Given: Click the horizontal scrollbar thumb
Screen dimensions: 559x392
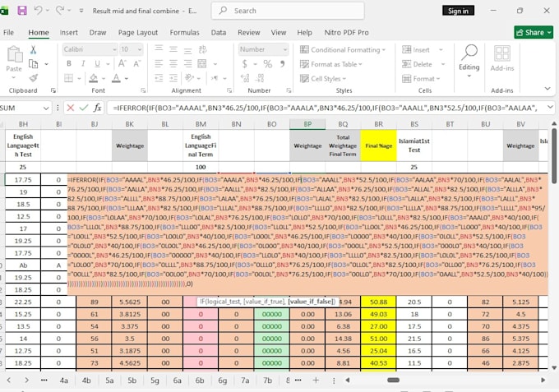Looking at the screenshot, I should point(393,380).
